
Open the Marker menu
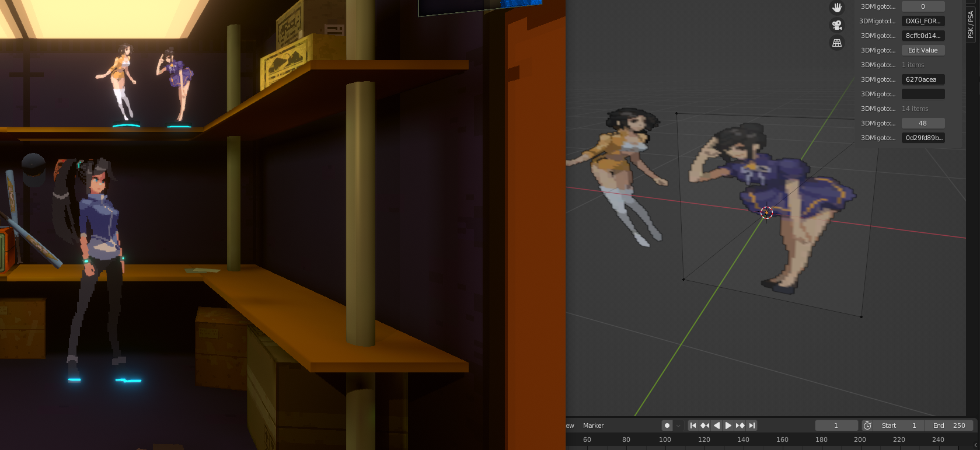pos(593,425)
